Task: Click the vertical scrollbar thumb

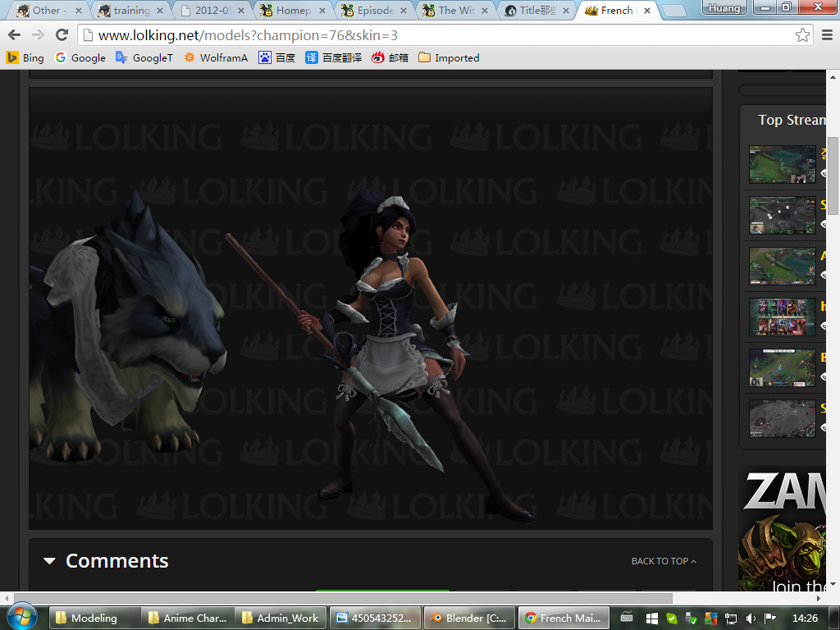Action: [833, 176]
